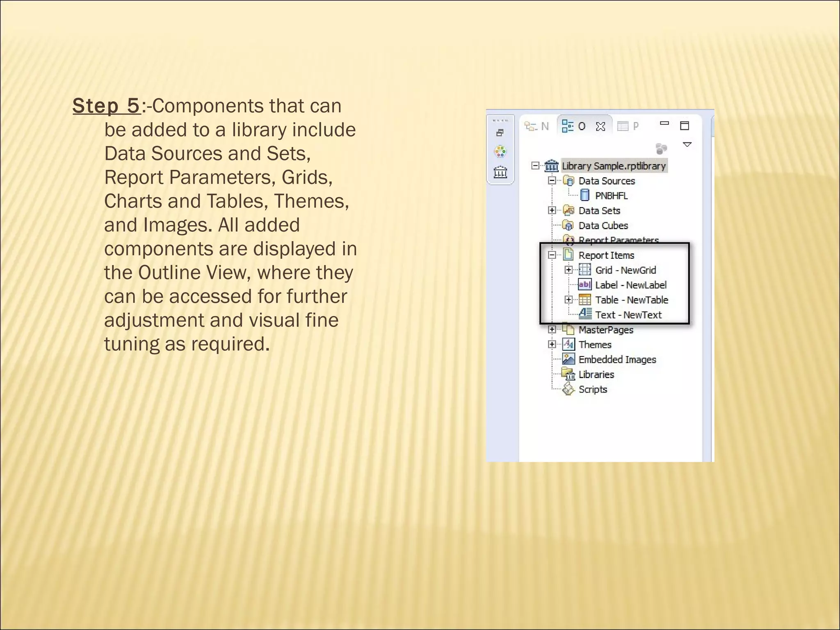The height and width of the screenshot is (630, 840).
Task: Collapse the Report Items node
Action: pos(552,255)
